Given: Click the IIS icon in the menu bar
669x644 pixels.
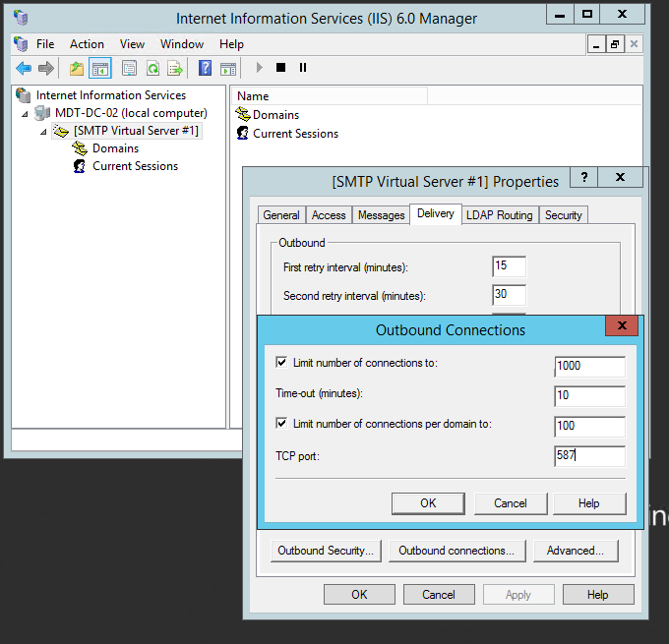Looking at the screenshot, I should tap(21, 44).
